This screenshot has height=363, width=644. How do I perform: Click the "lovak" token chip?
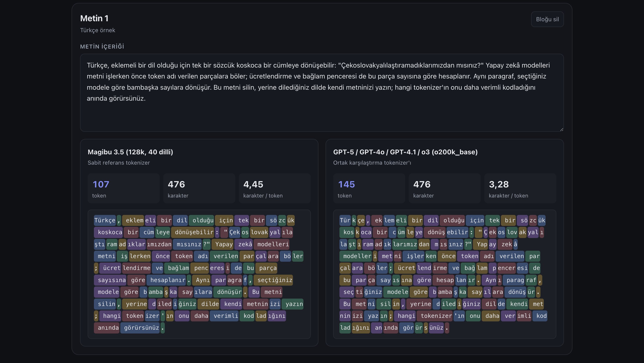tap(259, 232)
